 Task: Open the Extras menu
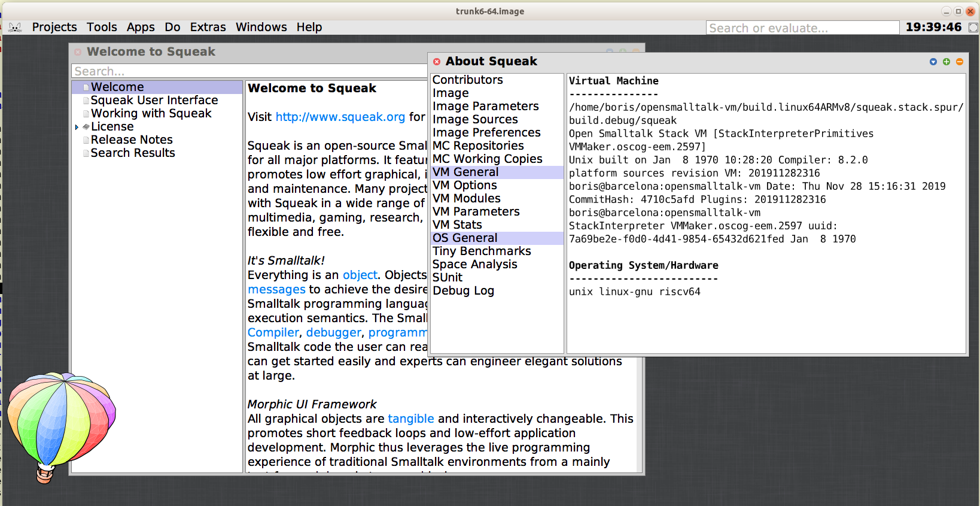(x=208, y=27)
